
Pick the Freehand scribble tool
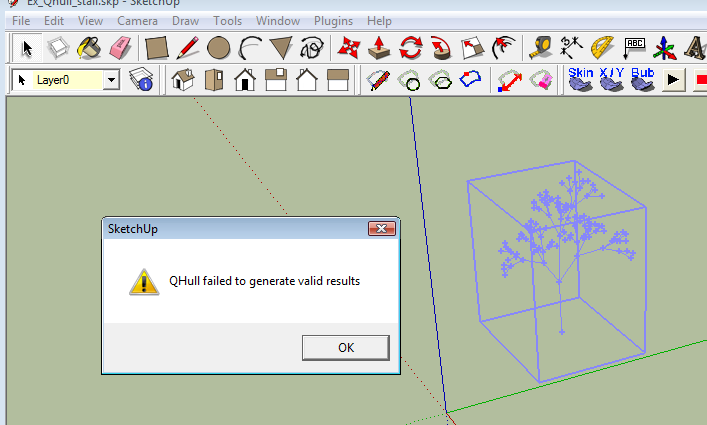[x=312, y=48]
